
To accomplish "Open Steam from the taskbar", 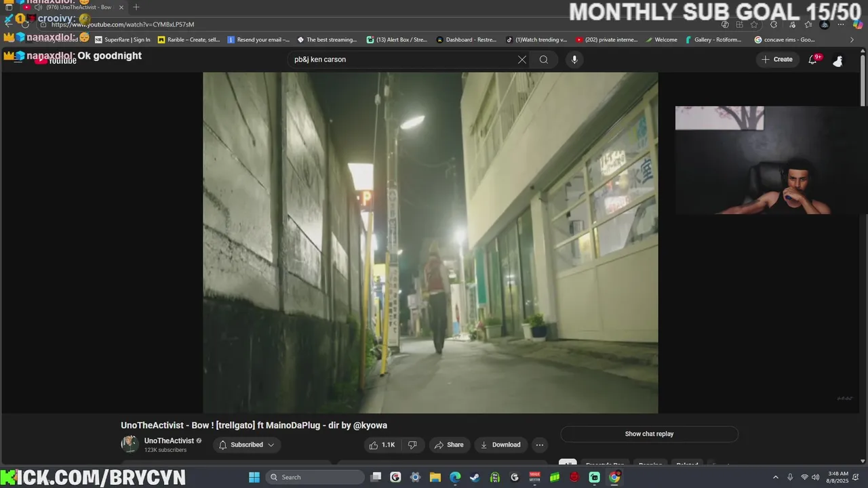I will (x=475, y=477).
